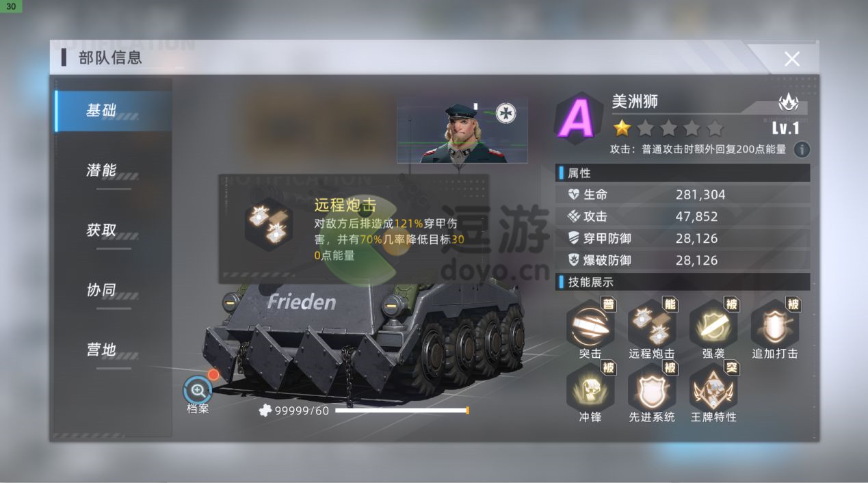This screenshot has height=483, width=868.
Task: Select the 突击 normal attack skill icon
Action: tap(590, 323)
